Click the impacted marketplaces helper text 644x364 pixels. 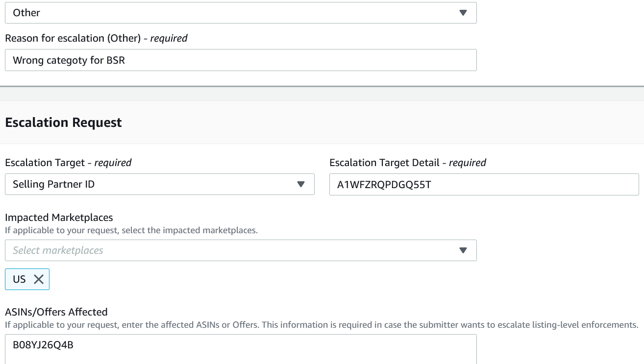pos(131,230)
